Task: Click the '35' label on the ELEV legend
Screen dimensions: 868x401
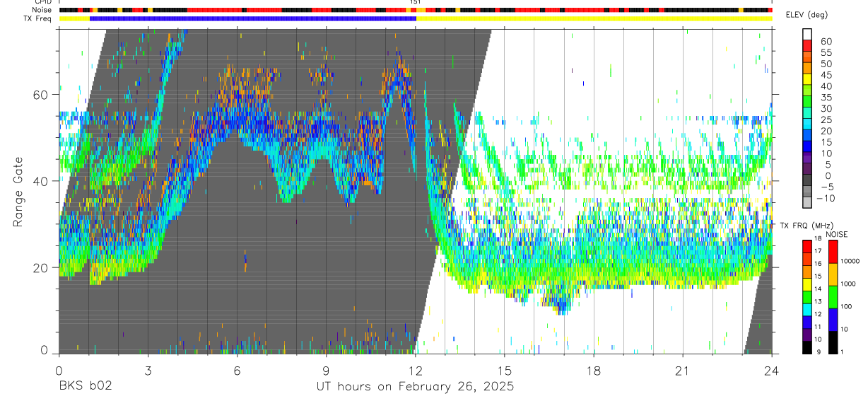Action: 826,98
